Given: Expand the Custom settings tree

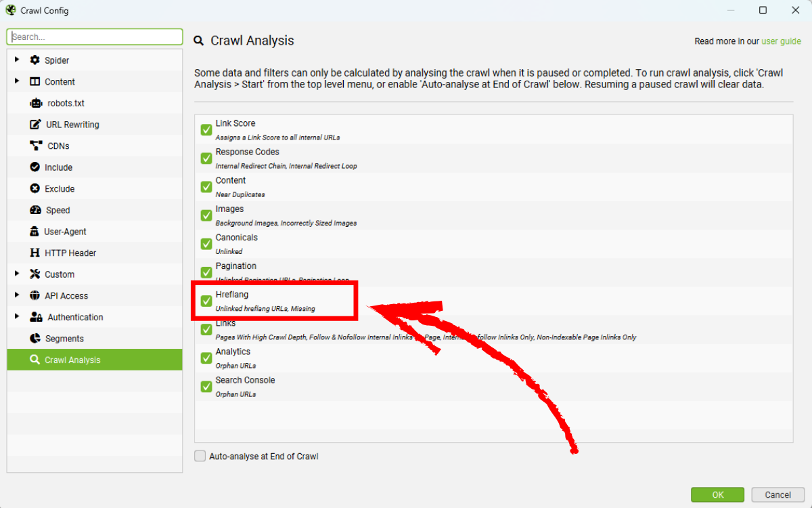Looking at the screenshot, I should (x=17, y=274).
